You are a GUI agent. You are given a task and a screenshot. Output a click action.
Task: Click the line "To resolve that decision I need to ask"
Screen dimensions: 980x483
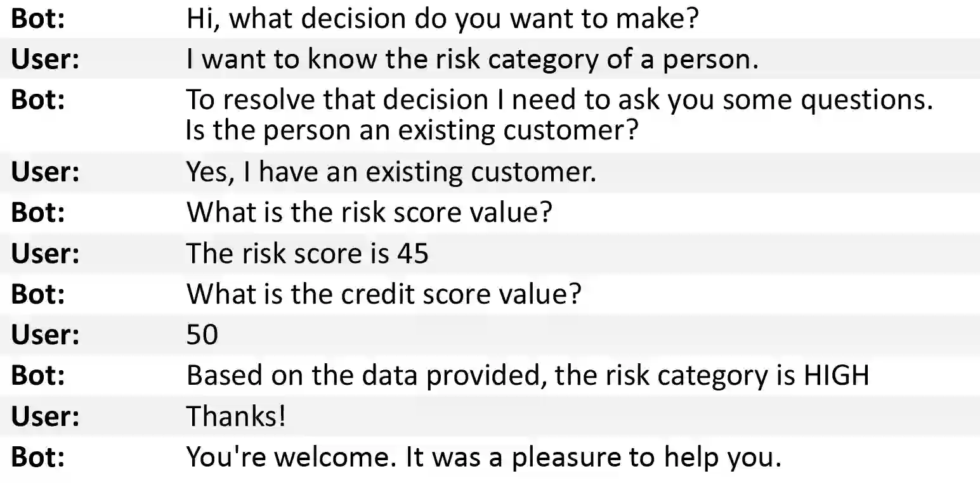point(559,100)
